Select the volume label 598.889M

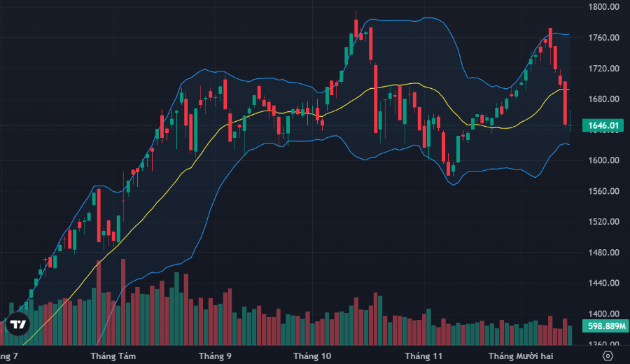602,327
